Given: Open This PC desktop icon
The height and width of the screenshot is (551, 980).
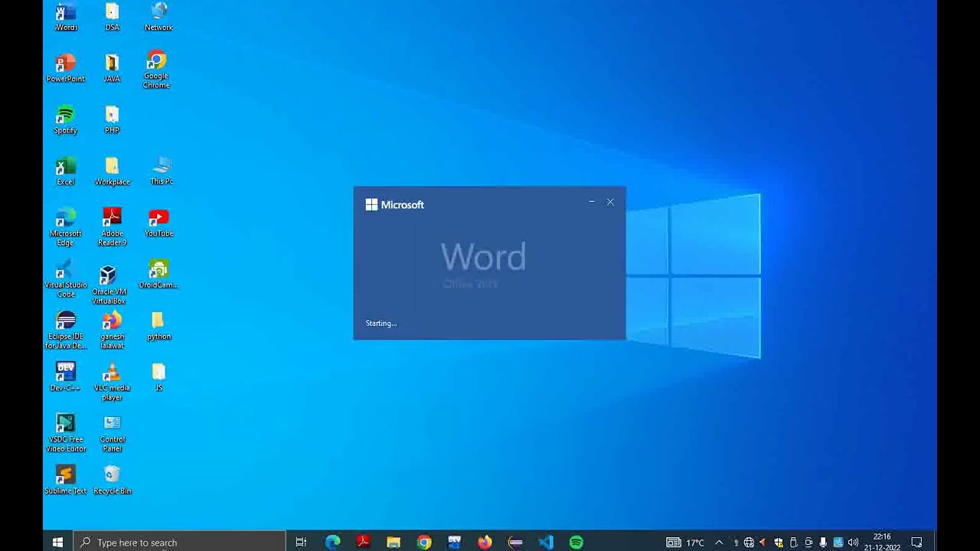Looking at the screenshot, I should coord(162,171).
